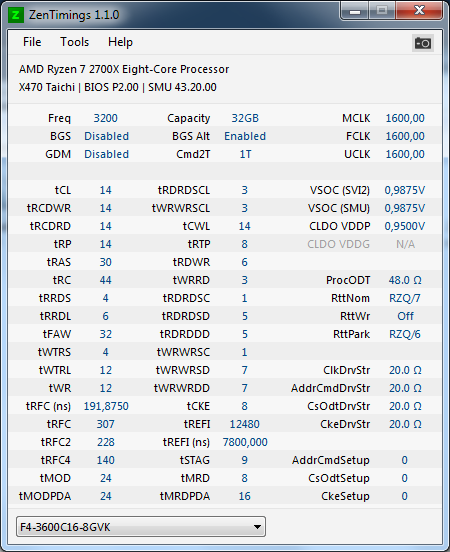The image size is (450, 552).
Task: Click the tRFC4 value 140
Action: 106,460
